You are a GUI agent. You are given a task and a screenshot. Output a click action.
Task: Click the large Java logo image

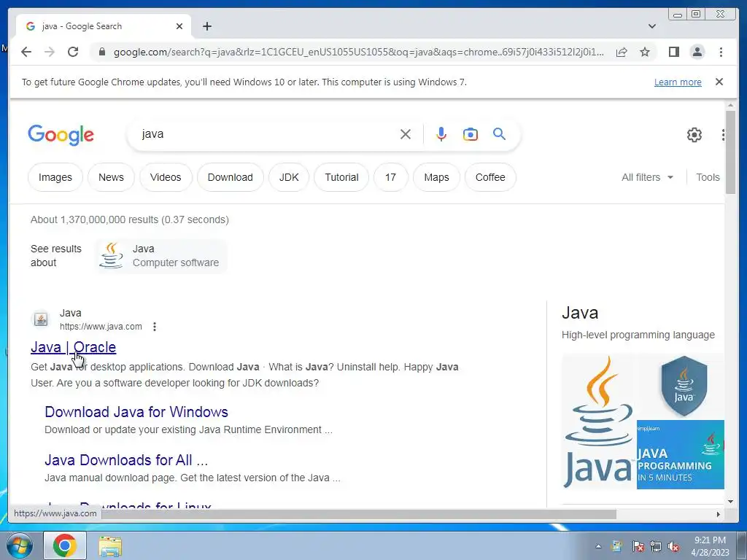point(598,421)
